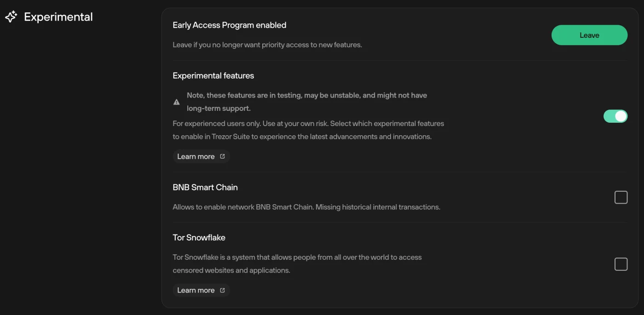Click the bold note about features in testing
Screen dimensions: 644x315
point(307,102)
